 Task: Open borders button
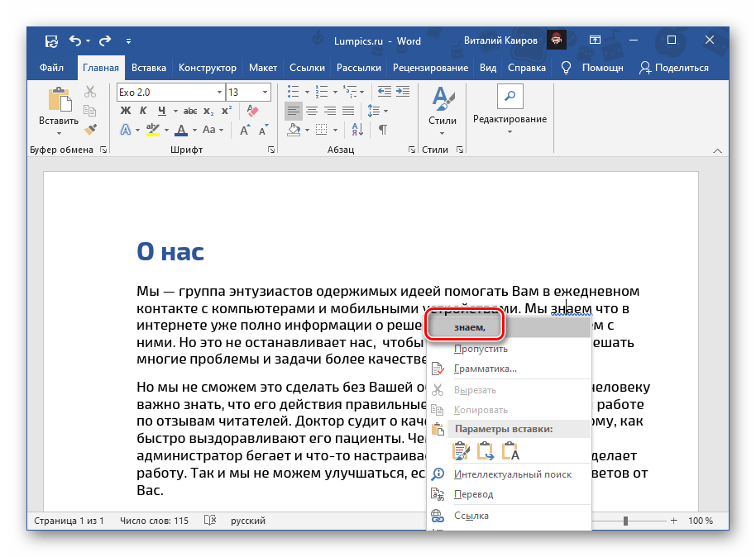(321, 130)
